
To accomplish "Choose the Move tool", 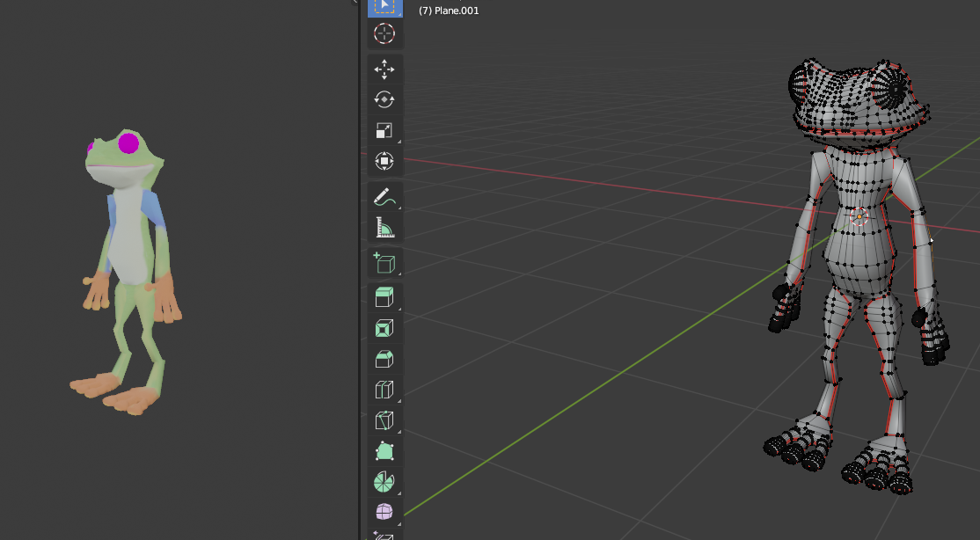I will pos(384,69).
